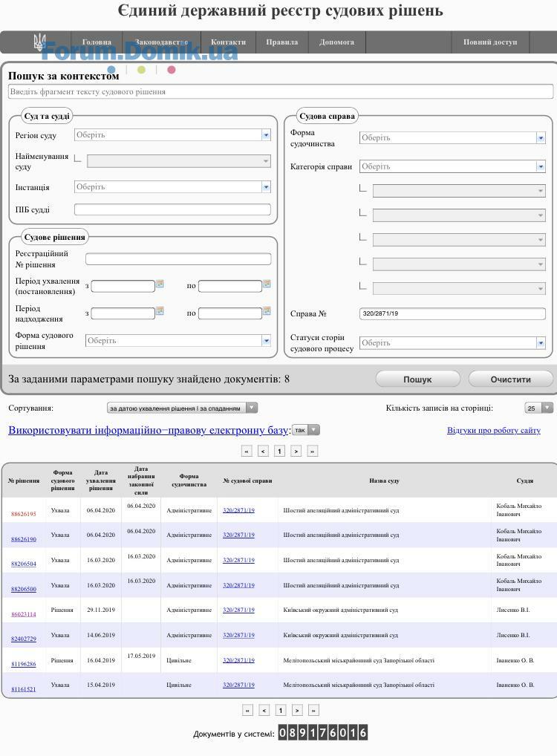Focus the context search text field
Viewport: 557px width, 756px height.
coord(281,91)
